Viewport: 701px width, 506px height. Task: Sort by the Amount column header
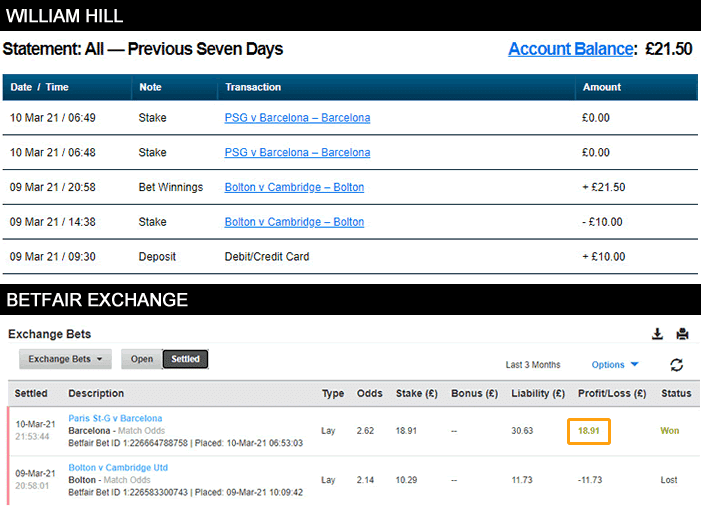click(602, 87)
